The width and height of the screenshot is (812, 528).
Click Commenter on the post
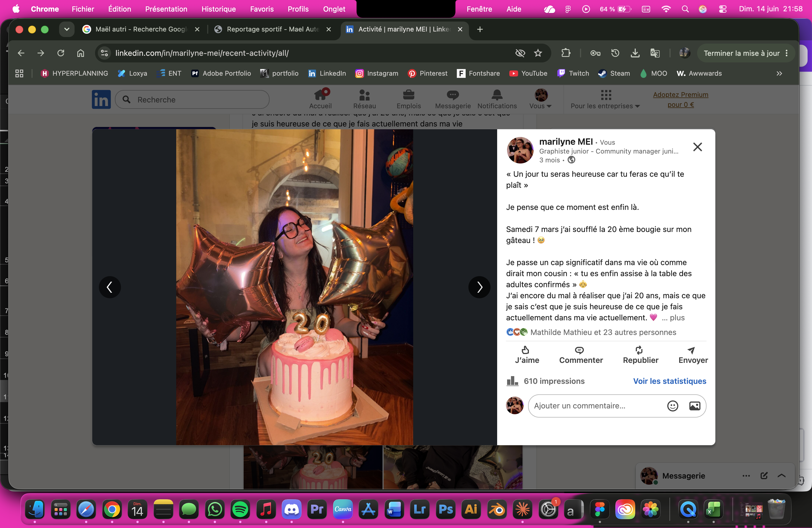(581, 355)
